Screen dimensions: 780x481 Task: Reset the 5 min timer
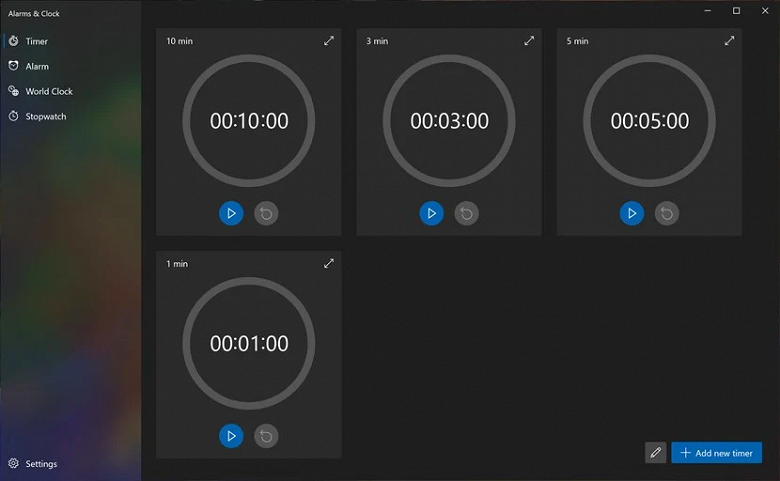[666, 213]
